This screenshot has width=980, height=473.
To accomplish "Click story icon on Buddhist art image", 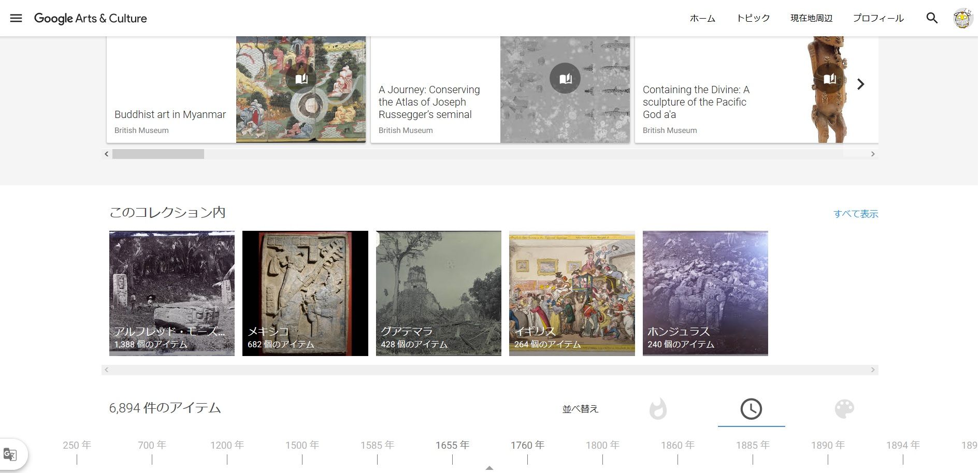I will 301,78.
